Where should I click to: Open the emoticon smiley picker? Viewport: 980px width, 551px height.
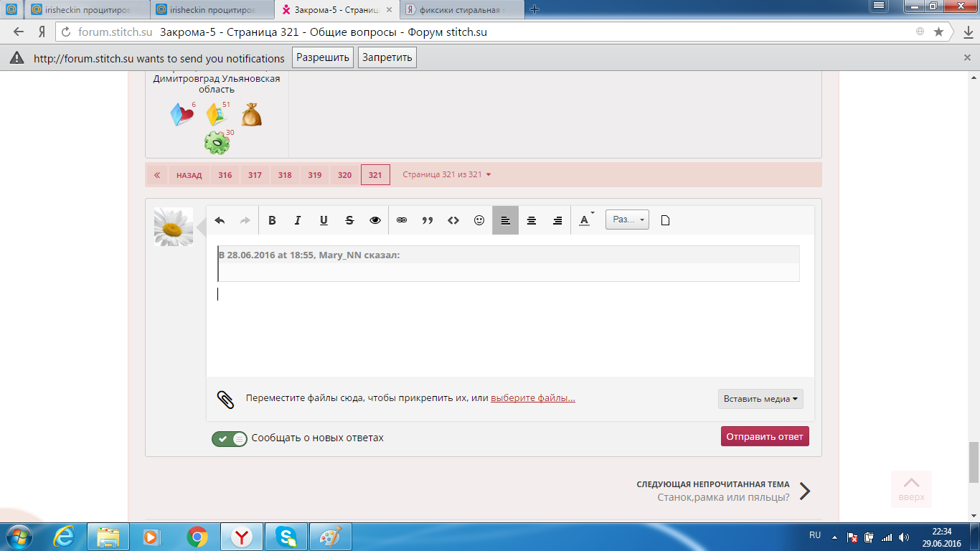click(x=479, y=220)
